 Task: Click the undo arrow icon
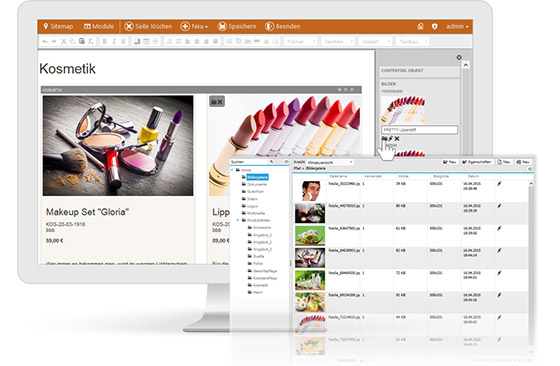45,41
